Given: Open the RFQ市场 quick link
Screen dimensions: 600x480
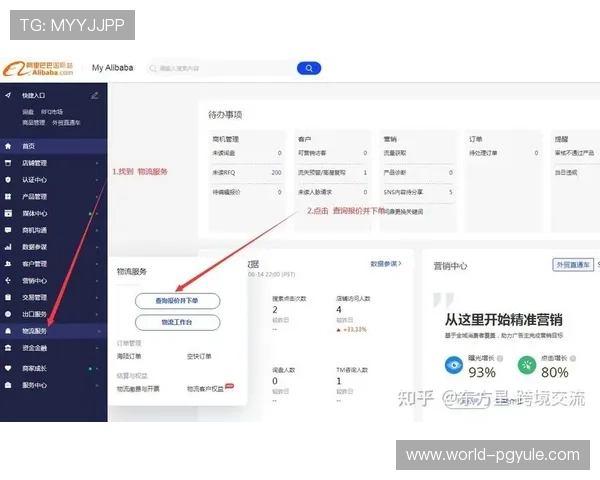Looking at the screenshot, I should coord(52,112).
